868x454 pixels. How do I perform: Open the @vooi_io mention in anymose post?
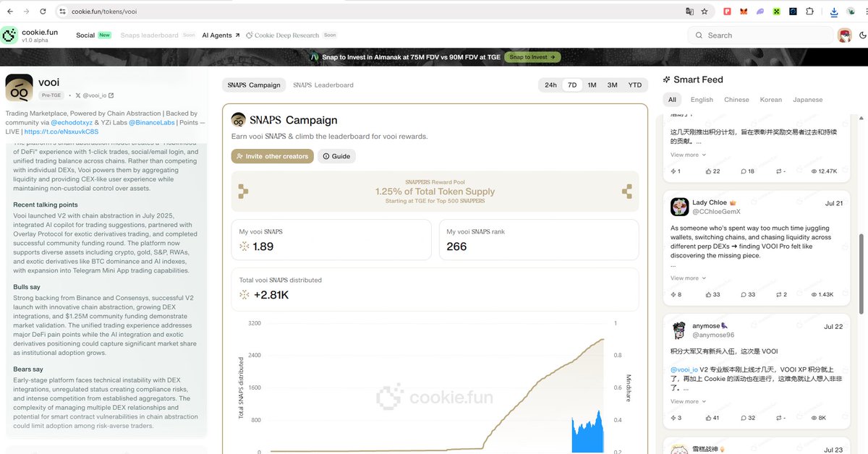(686, 369)
